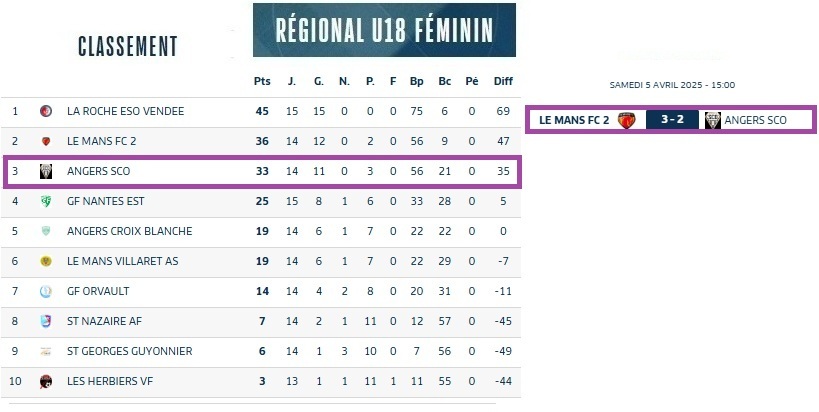Click Le Mans Villaret AS crest
This screenshot has height=412, width=819.
pyautogui.click(x=45, y=261)
